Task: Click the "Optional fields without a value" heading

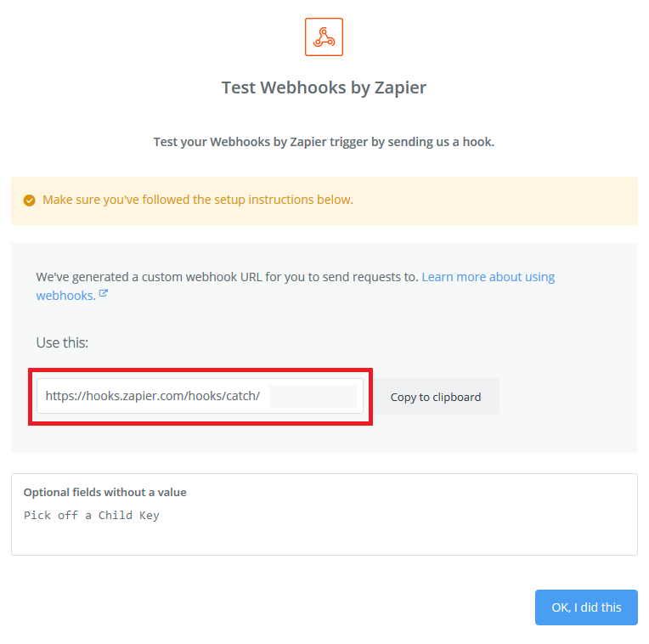Action: coord(104,492)
